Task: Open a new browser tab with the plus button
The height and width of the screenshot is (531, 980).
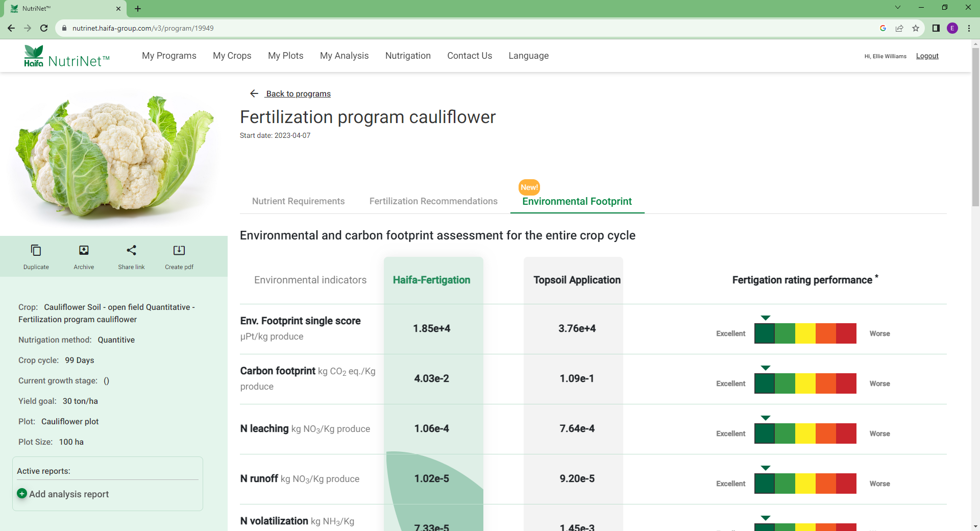Action: (x=138, y=9)
